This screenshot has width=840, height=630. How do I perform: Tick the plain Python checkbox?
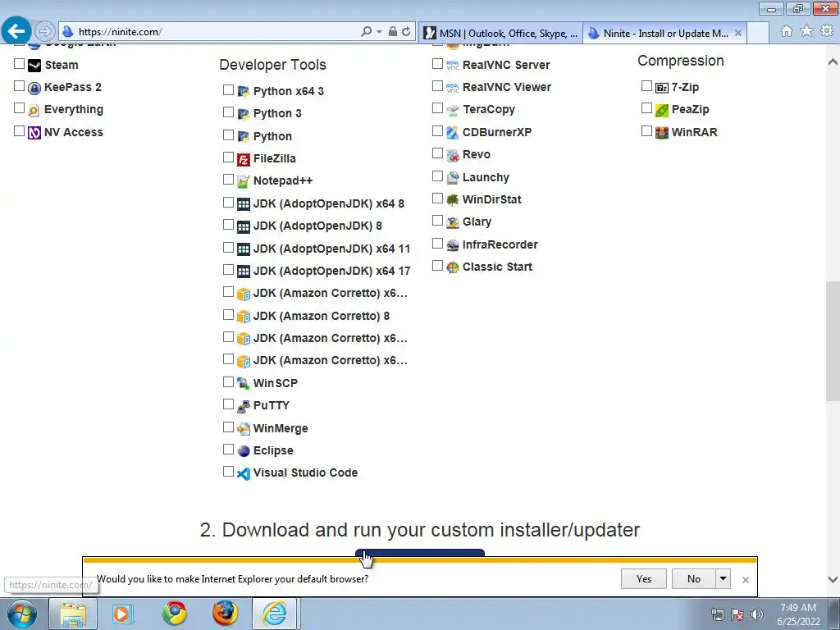pos(228,135)
